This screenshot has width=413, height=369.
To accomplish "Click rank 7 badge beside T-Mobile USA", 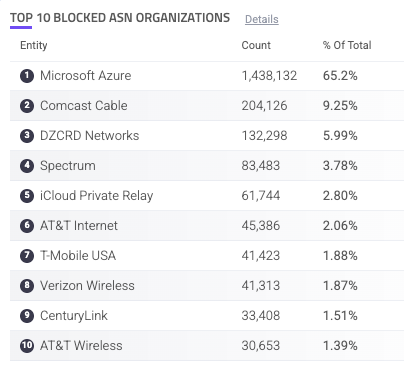I will coord(27,256).
